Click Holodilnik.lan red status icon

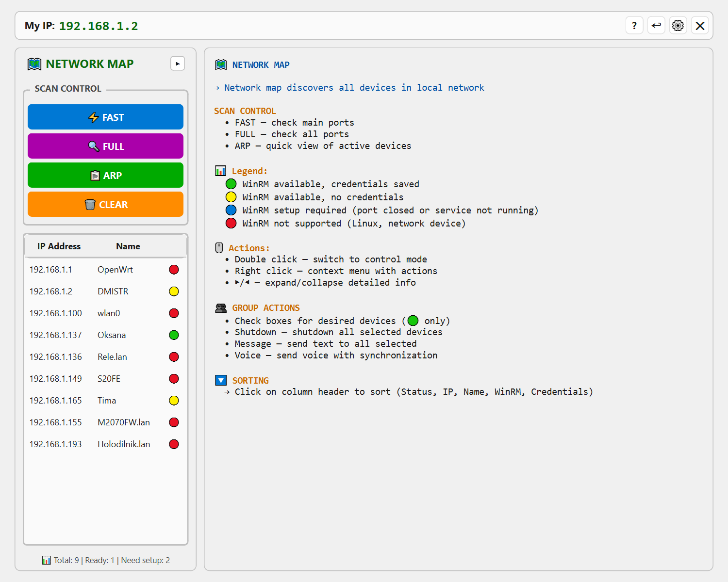point(174,444)
